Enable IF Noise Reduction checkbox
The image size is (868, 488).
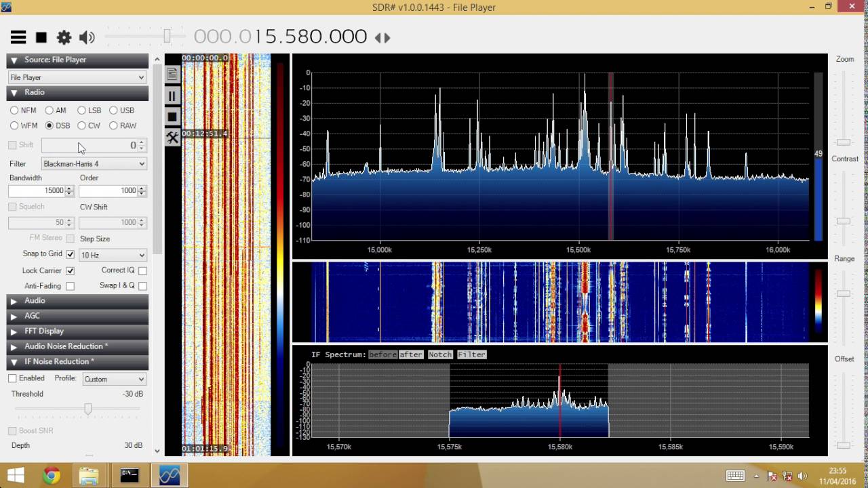[12, 378]
